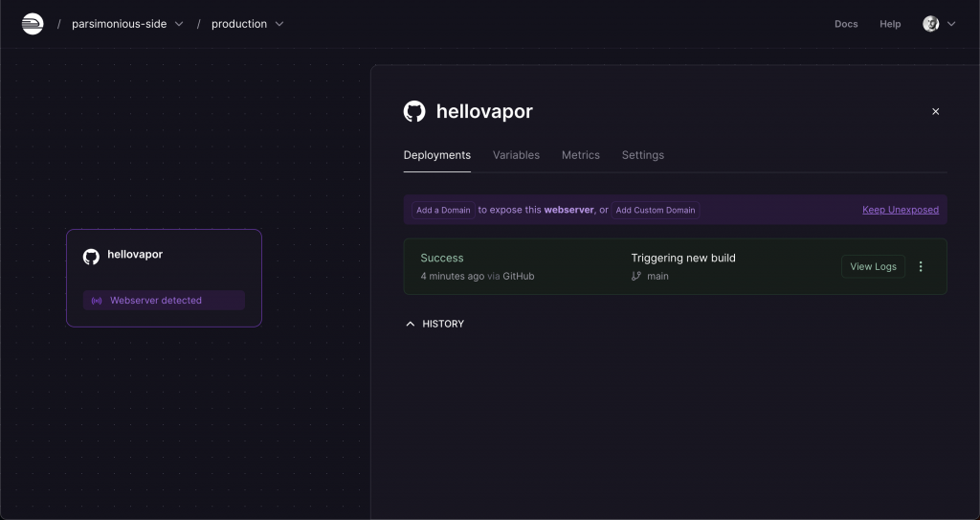Open the production environment dropdown
Image resolution: width=980 pixels, height=520 pixels.
pos(248,24)
